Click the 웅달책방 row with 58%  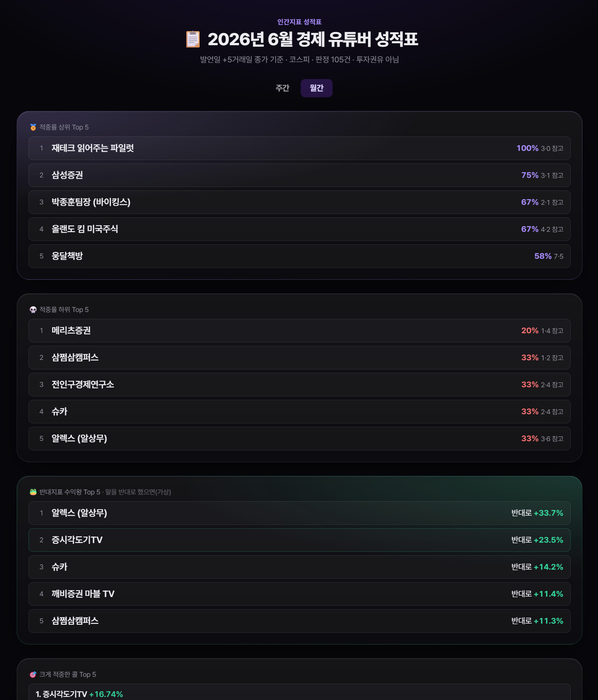(x=300, y=256)
